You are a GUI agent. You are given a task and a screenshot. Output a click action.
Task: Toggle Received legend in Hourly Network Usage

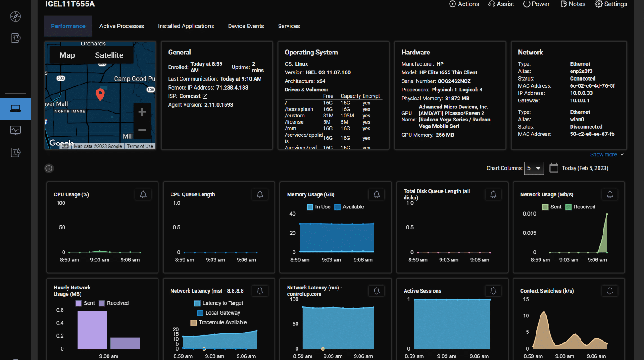tap(113, 303)
